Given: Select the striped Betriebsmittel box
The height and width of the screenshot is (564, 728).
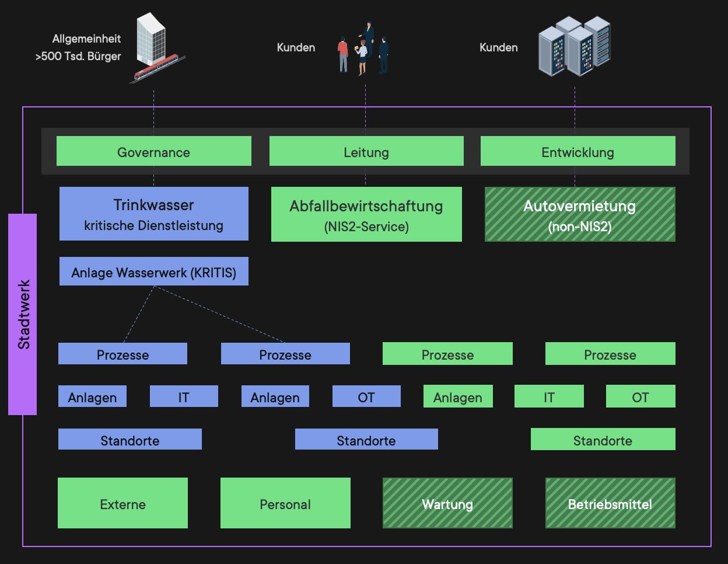Looking at the screenshot, I should pos(610,503).
